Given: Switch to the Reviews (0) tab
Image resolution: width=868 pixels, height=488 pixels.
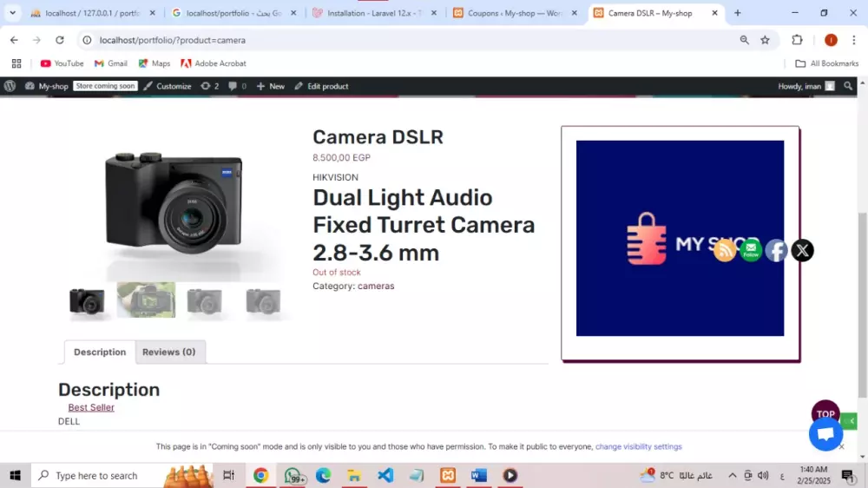Looking at the screenshot, I should (x=169, y=352).
